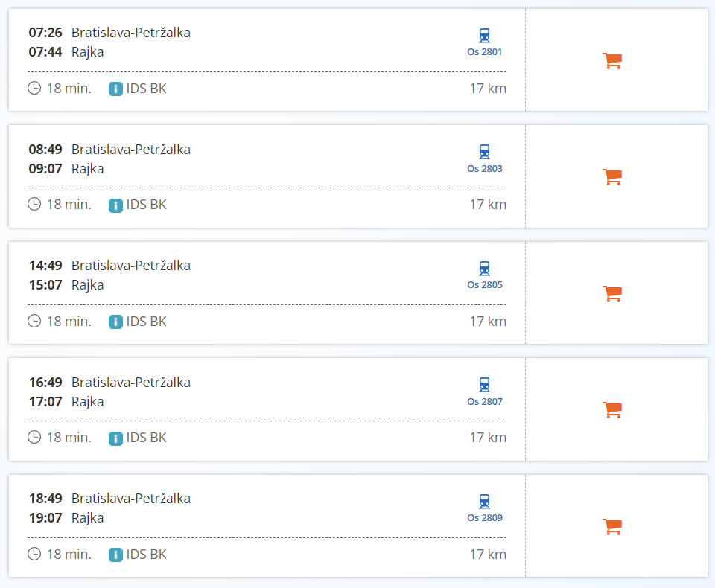This screenshot has width=715, height=588.
Task: Open the Os 2801 train link
Action: [x=485, y=52]
